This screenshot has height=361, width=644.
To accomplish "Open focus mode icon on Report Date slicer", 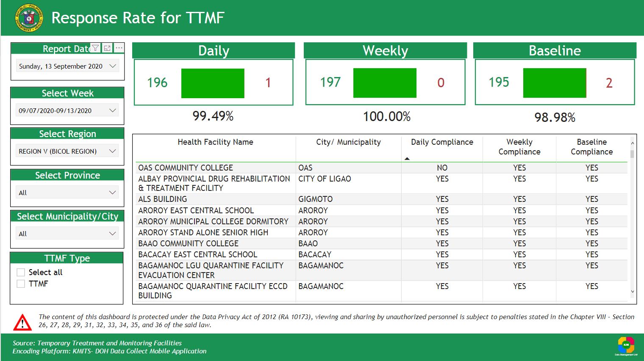I will (x=107, y=48).
